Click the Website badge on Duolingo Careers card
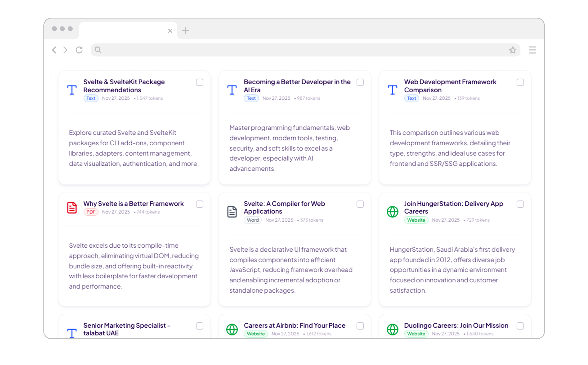Viewport: 588px width, 365px height. click(416, 334)
